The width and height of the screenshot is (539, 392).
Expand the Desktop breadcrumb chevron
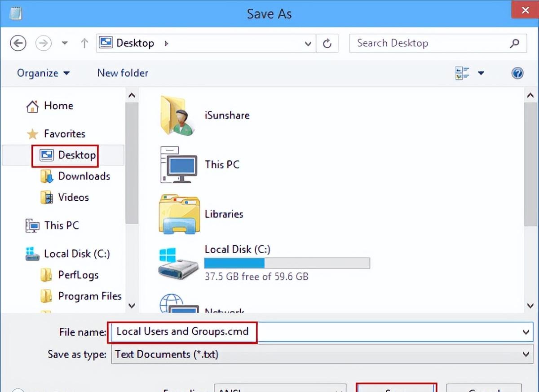167,44
